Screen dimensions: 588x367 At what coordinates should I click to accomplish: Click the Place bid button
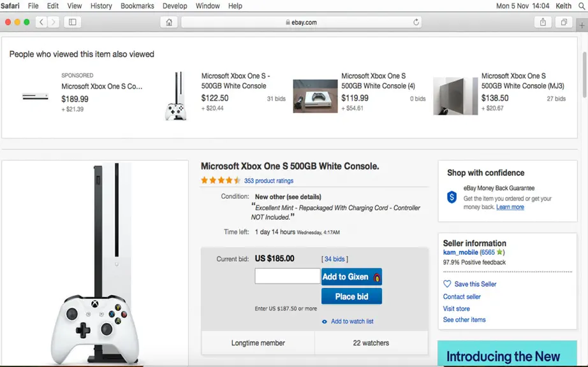tap(351, 296)
